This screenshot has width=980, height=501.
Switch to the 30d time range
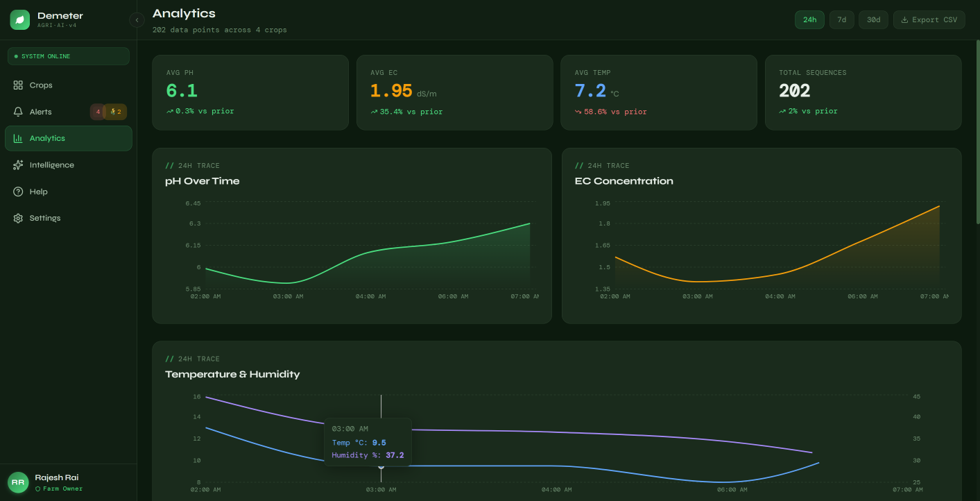873,20
